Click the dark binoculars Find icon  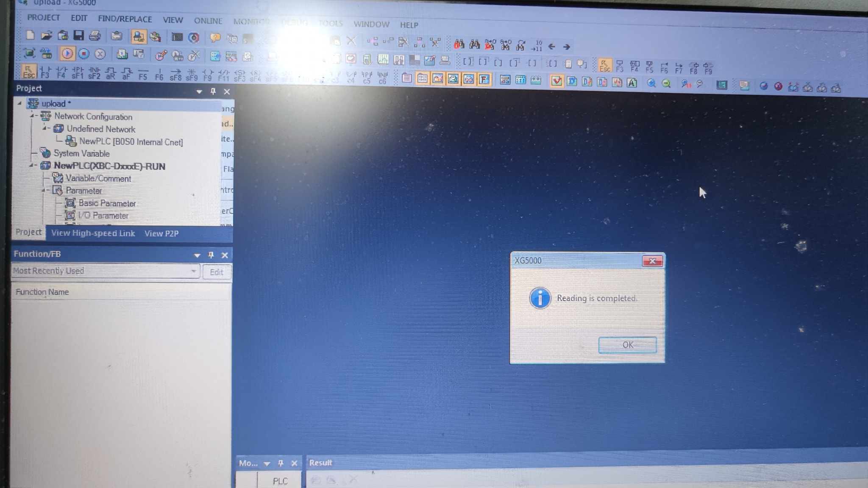pos(475,44)
